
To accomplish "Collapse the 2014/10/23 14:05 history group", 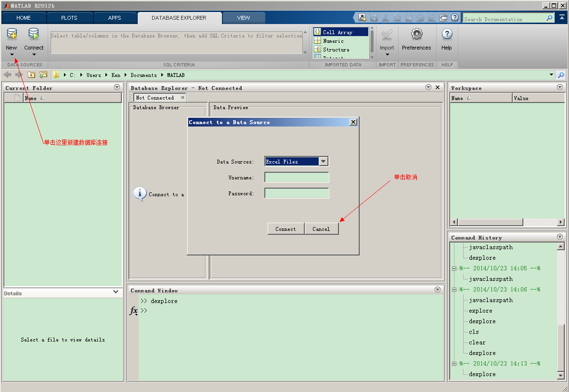I will (x=454, y=269).
